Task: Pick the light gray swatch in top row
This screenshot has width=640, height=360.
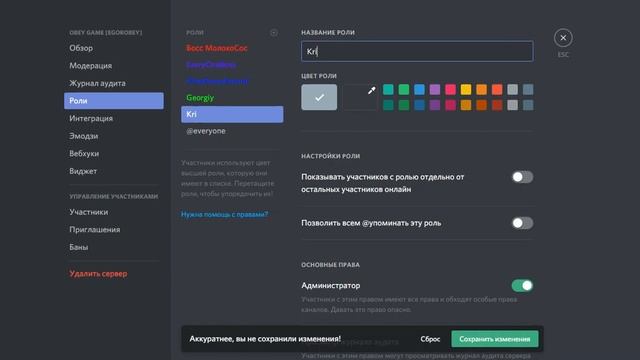Action: coord(512,89)
